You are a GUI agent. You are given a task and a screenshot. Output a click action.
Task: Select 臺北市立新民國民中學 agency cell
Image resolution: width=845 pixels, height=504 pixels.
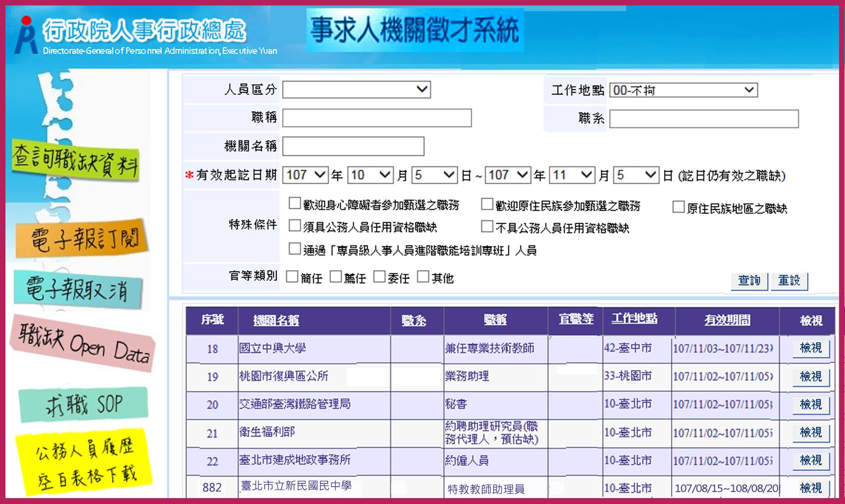(314, 487)
